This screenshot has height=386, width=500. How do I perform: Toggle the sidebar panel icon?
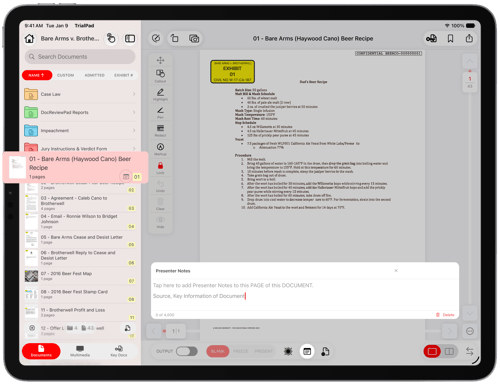tap(130, 39)
